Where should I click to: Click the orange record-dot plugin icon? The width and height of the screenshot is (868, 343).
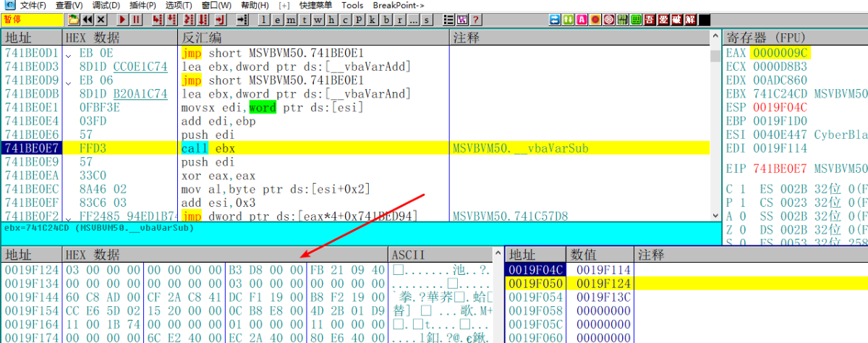click(x=595, y=19)
